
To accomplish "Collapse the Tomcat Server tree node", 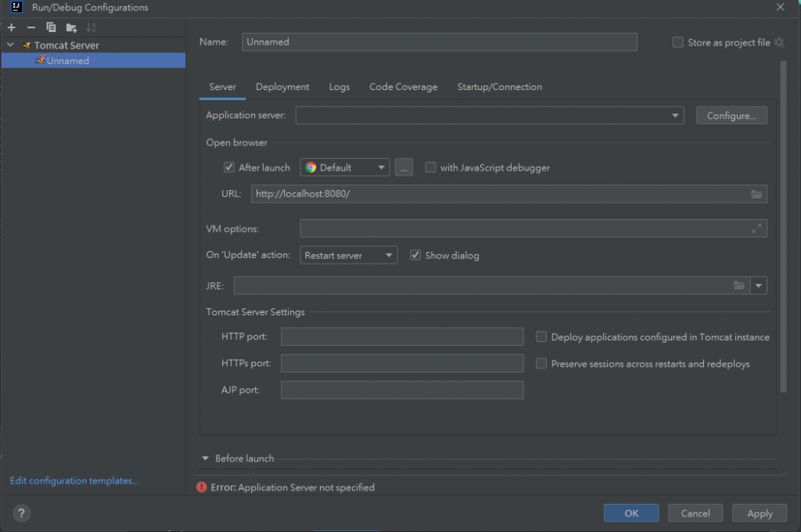I will 11,45.
